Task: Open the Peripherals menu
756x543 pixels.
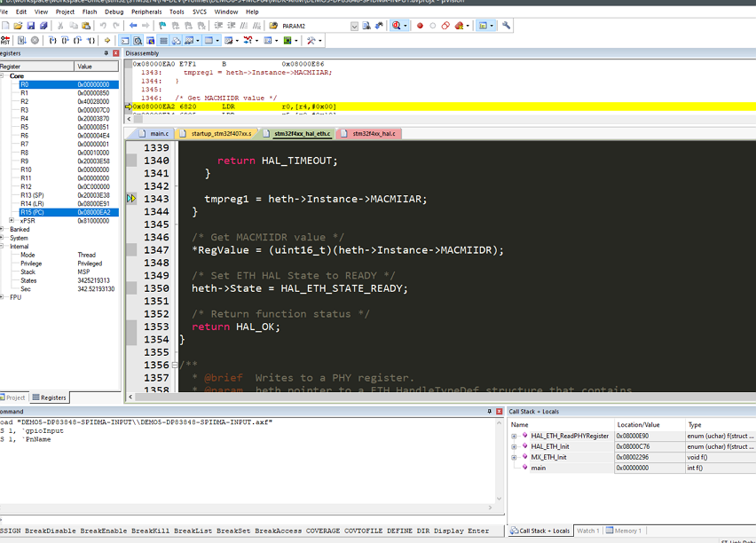Action: (x=146, y=12)
